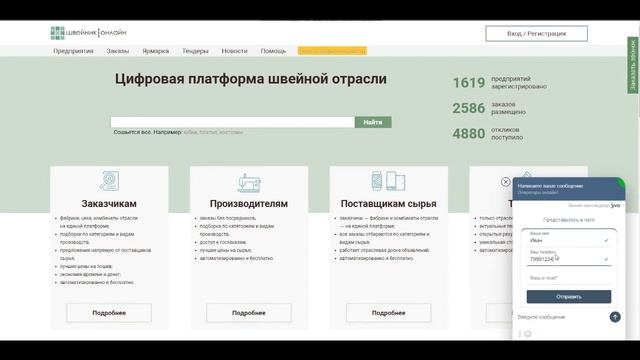Image resolution: width=640 pixels, height=360 pixels.
Task: Click the sewing machine Производителям icon
Action: [x=249, y=182]
